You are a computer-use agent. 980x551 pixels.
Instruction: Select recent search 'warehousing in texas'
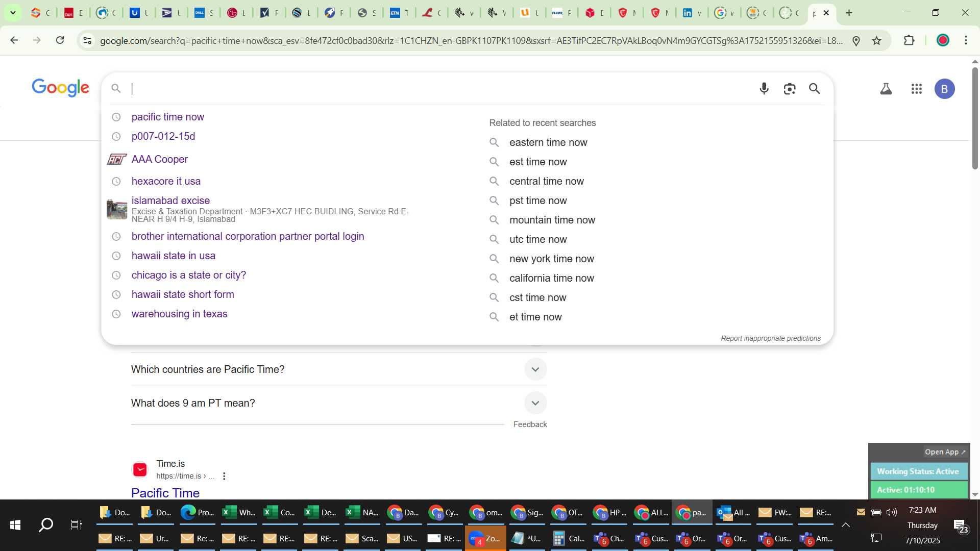point(179,314)
